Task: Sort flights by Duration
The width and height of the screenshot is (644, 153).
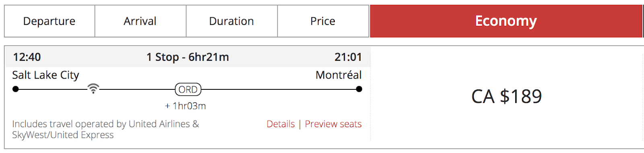Action: click(x=232, y=21)
